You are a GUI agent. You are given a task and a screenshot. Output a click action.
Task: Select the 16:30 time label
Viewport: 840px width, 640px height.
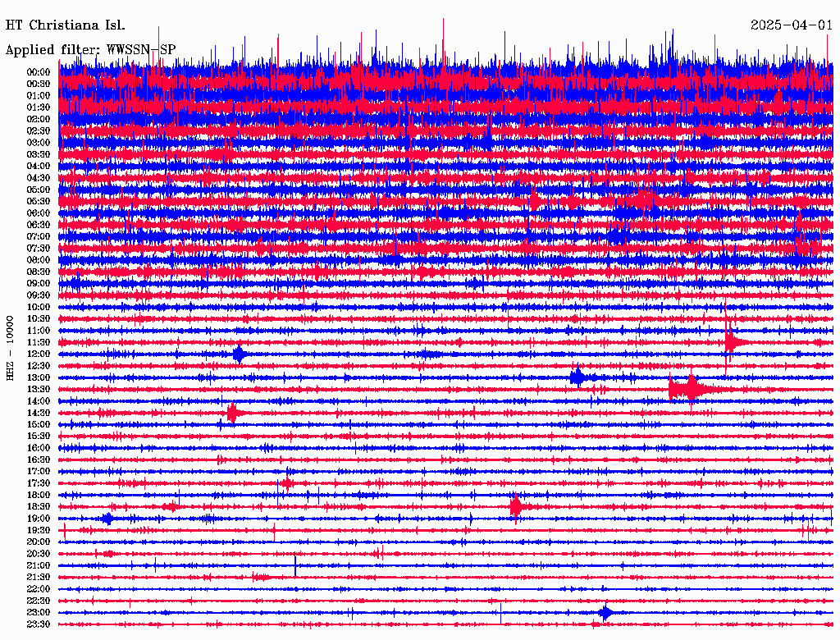(x=39, y=460)
